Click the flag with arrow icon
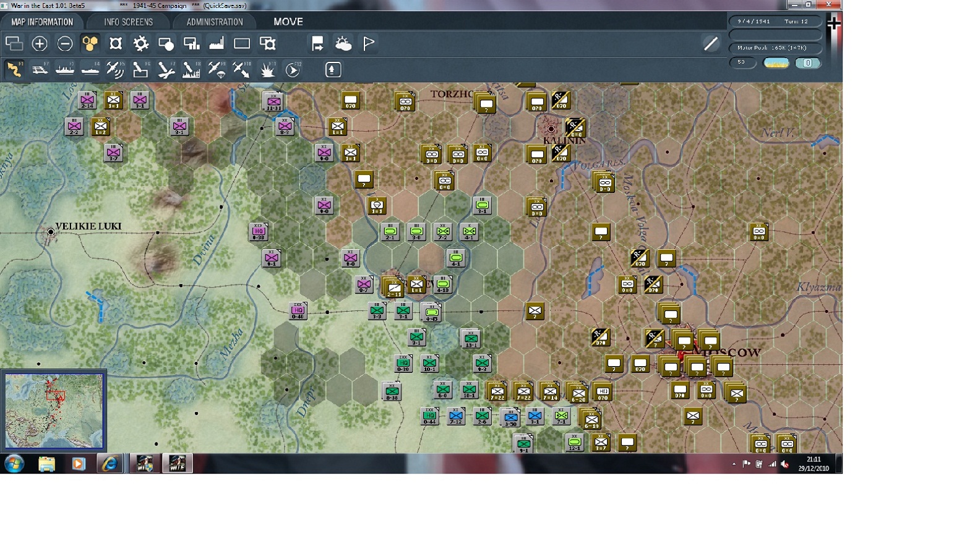980x551 pixels. tap(317, 43)
